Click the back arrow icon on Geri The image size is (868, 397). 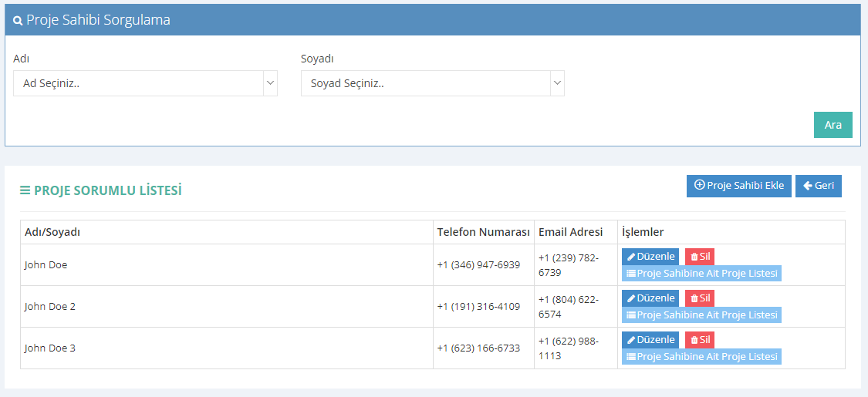click(x=807, y=186)
